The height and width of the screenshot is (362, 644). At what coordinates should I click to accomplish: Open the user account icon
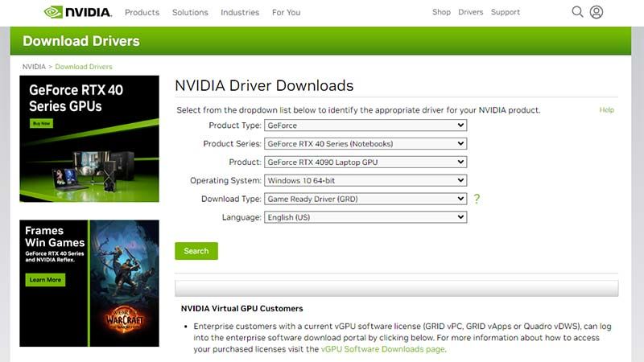[x=597, y=12]
